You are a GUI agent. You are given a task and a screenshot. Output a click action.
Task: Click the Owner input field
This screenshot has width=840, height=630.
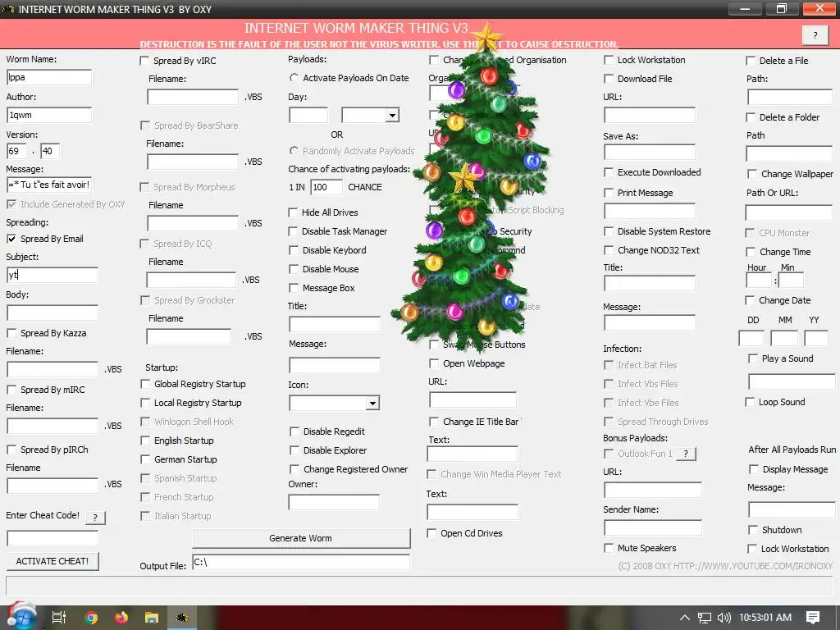tap(334, 502)
